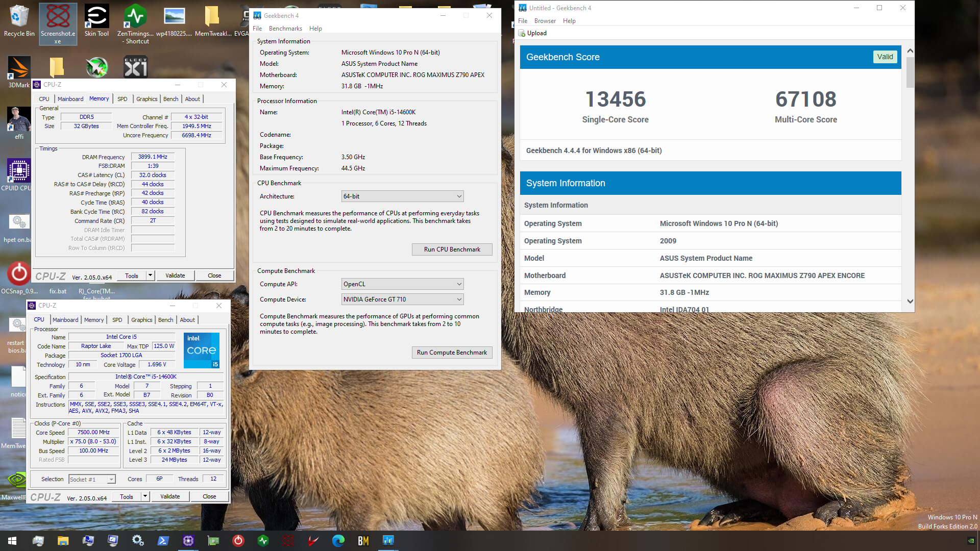
Task: Launch the Skin Tool shortcut
Action: point(96,21)
